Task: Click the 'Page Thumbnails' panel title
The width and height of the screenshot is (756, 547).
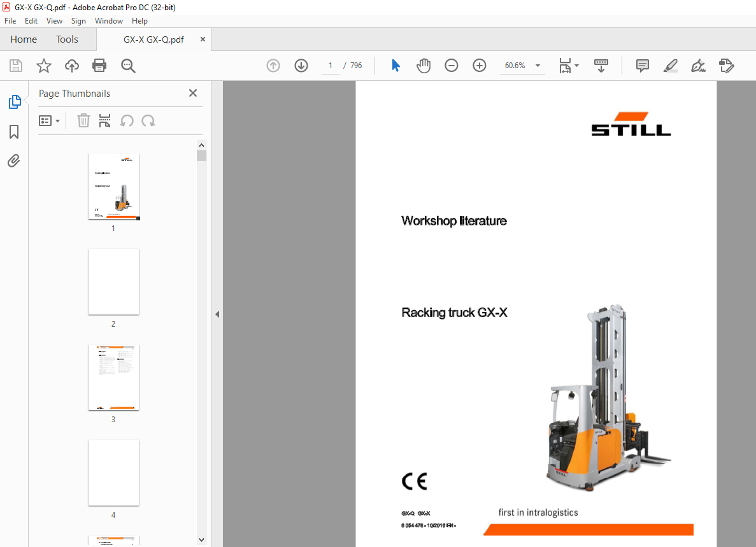Action: (75, 94)
